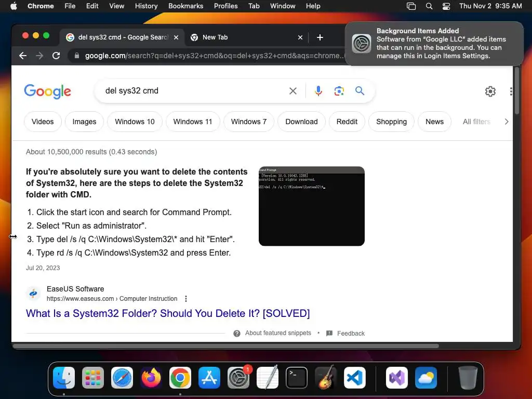Open the History menu

click(x=146, y=6)
